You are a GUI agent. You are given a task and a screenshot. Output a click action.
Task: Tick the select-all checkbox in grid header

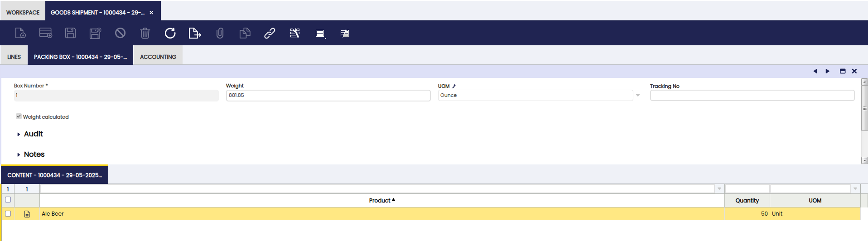pyautogui.click(x=8, y=200)
